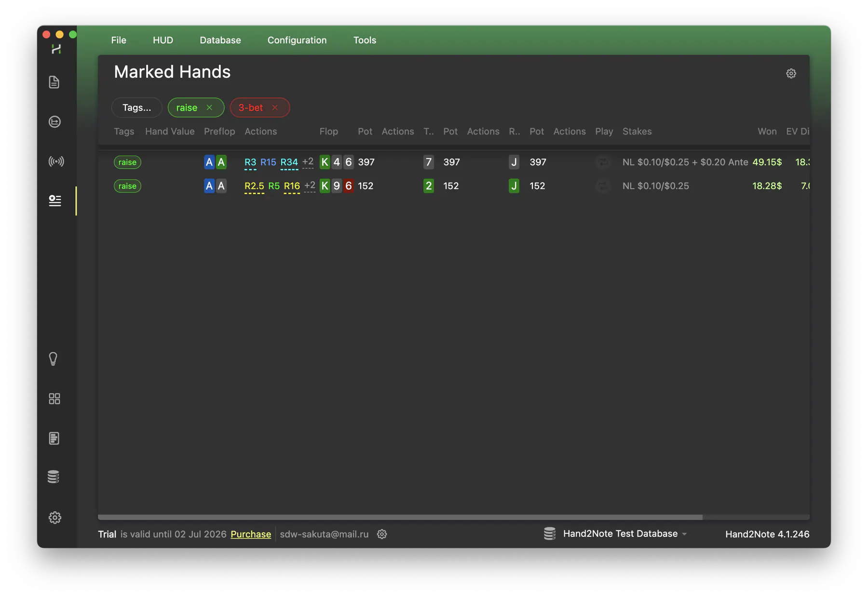Remove the 3-bet tag filter
Viewport: 868px width, 597px height.
tap(275, 107)
